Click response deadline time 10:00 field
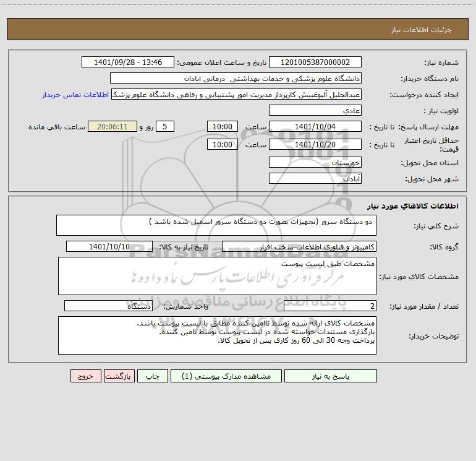The image size is (476, 461). (222, 127)
